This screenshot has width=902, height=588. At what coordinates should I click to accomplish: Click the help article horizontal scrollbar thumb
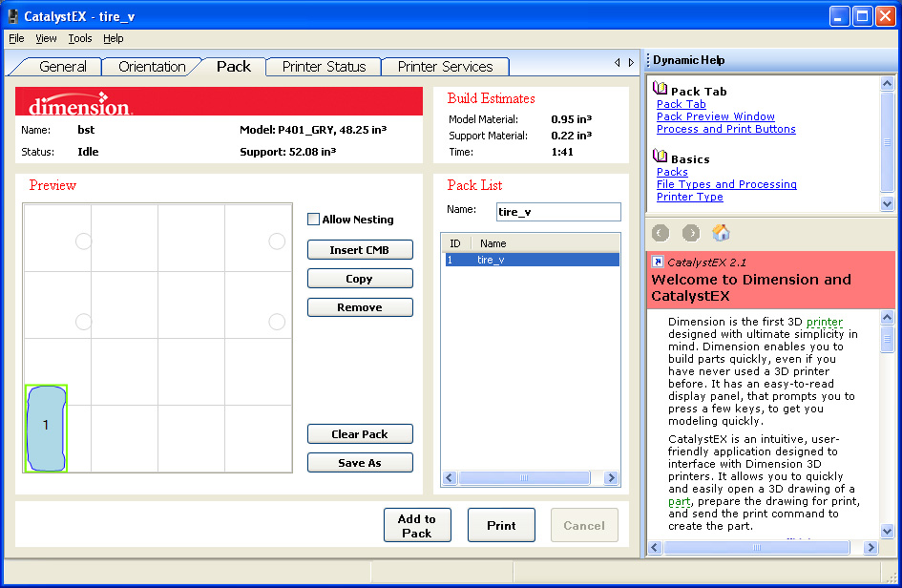(757, 548)
